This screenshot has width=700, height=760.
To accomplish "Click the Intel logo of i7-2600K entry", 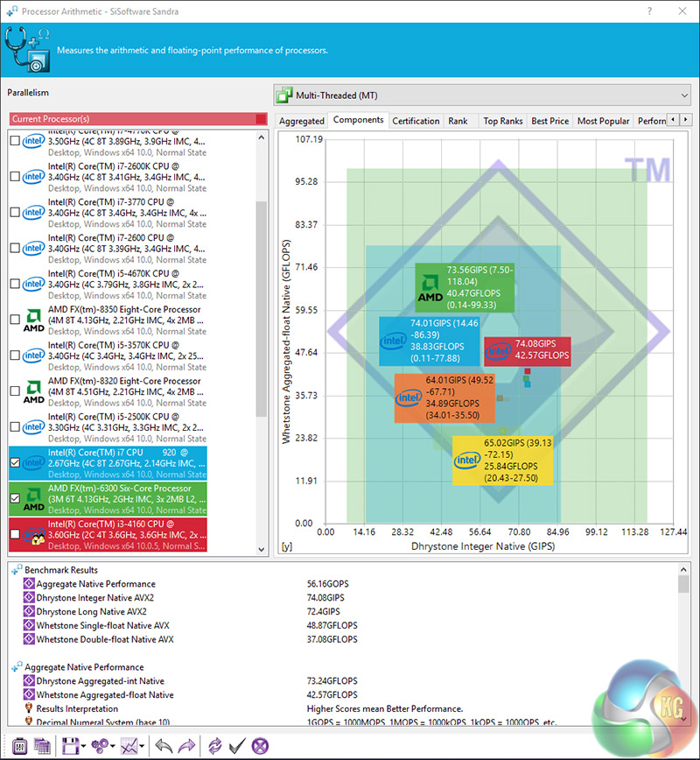I will point(33,177).
